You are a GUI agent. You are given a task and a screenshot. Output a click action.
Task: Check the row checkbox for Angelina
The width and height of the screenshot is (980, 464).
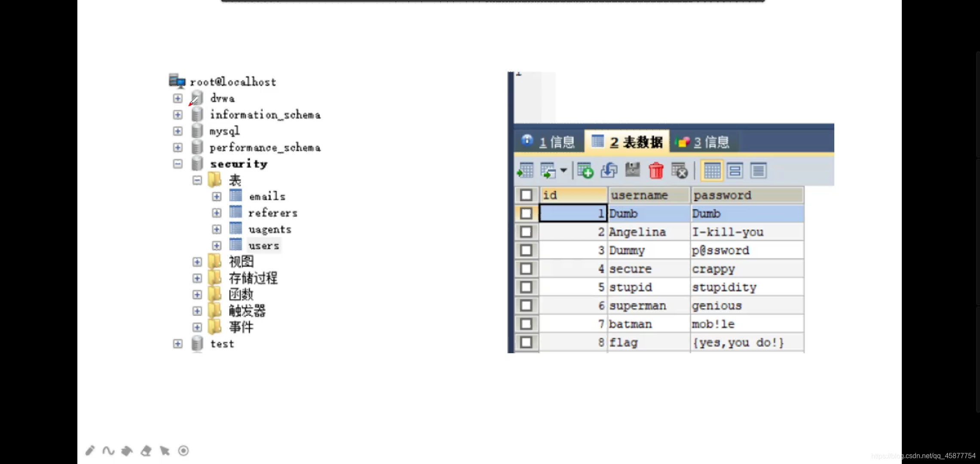pos(526,232)
